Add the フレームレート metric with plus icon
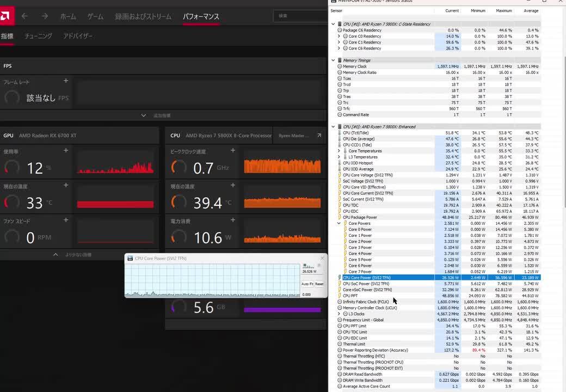This screenshot has height=392, width=566. click(x=66, y=81)
